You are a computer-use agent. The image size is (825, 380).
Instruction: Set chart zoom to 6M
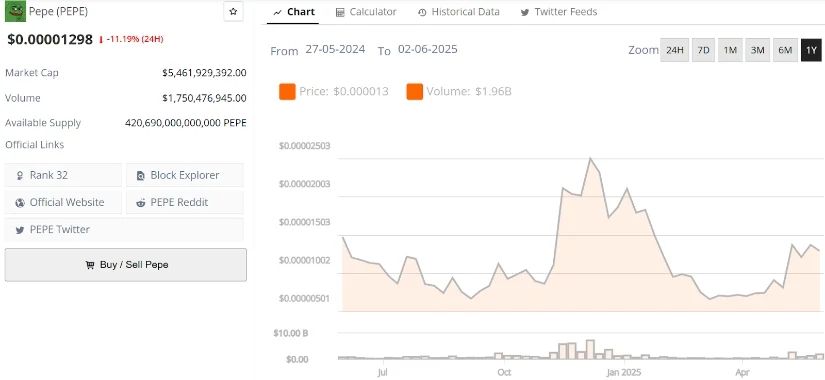click(785, 50)
